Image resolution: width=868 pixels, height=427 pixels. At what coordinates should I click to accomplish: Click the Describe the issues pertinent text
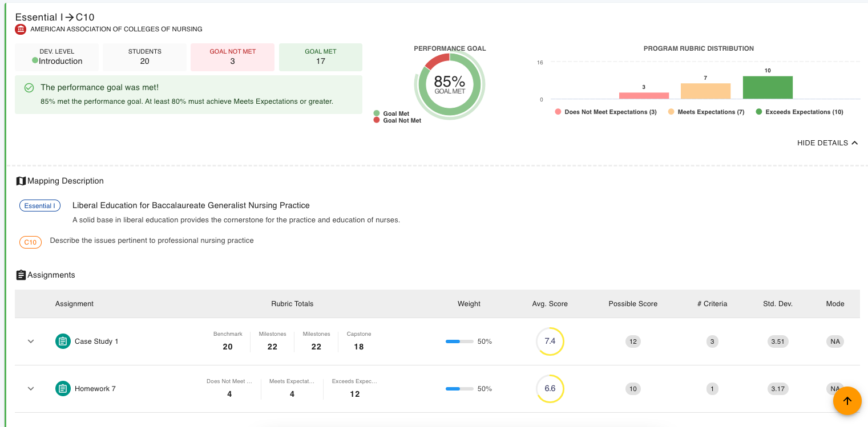point(152,241)
